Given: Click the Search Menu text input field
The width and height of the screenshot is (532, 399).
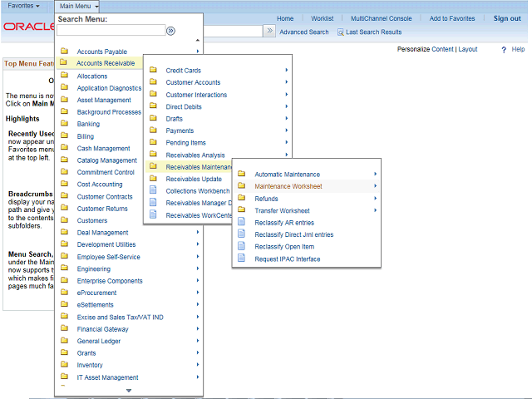Looking at the screenshot, I should click(111, 31).
